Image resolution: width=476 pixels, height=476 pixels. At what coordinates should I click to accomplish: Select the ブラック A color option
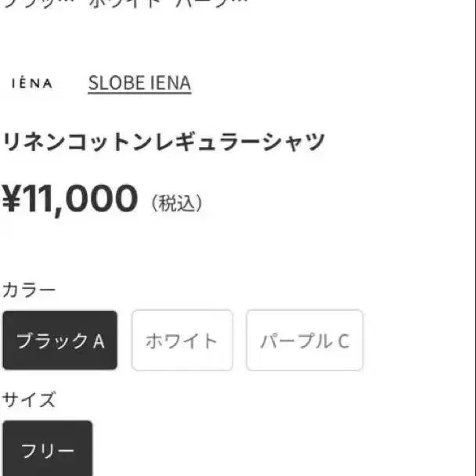60,341
